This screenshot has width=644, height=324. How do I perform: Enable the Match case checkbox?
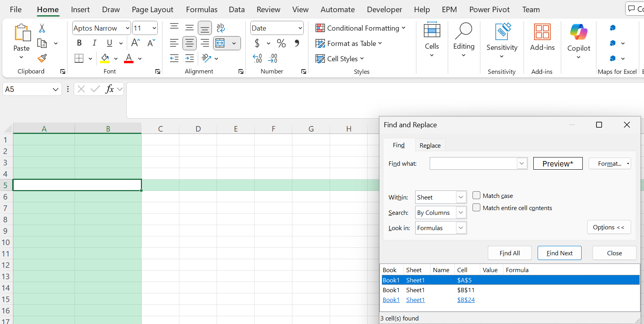pos(476,195)
